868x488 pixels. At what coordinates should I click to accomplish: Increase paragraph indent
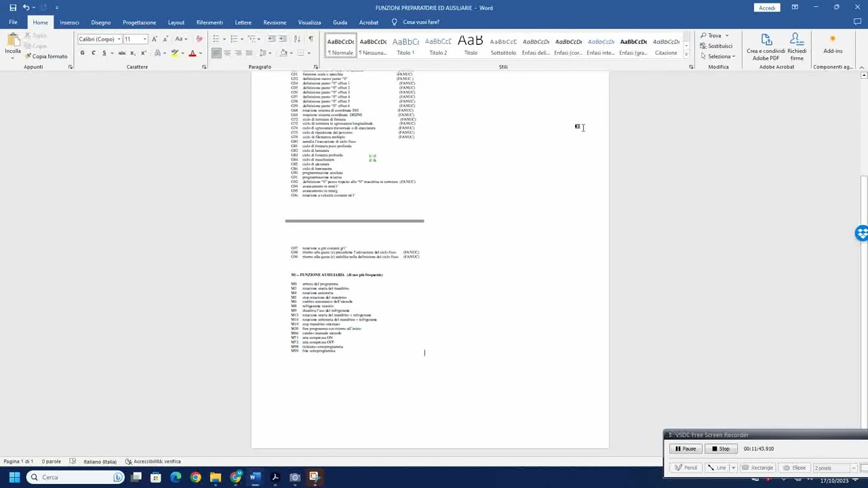pyautogui.click(x=282, y=39)
